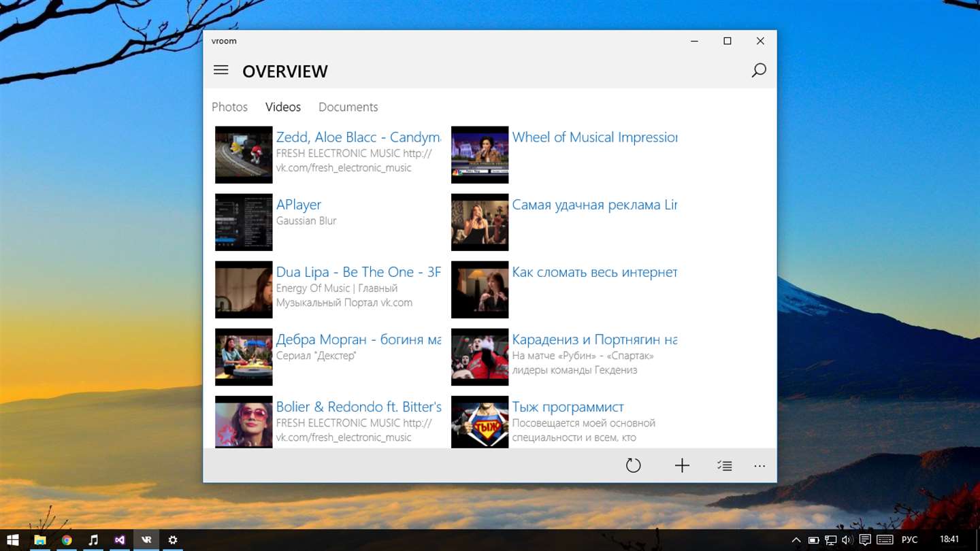Select the Карадениз и Портнягин thumbnail
The image size is (980, 551).
480,356
